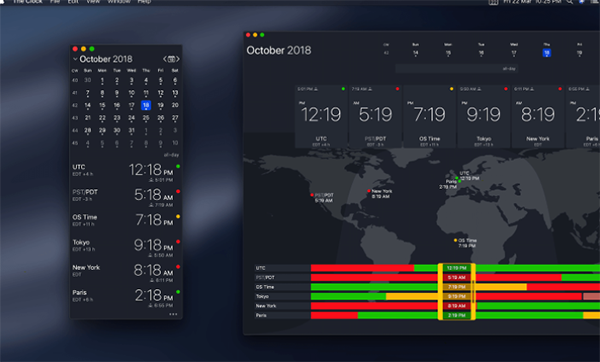Click the 12:19 PM label in UTC timeline
This screenshot has width=600, height=362.
[x=457, y=268]
